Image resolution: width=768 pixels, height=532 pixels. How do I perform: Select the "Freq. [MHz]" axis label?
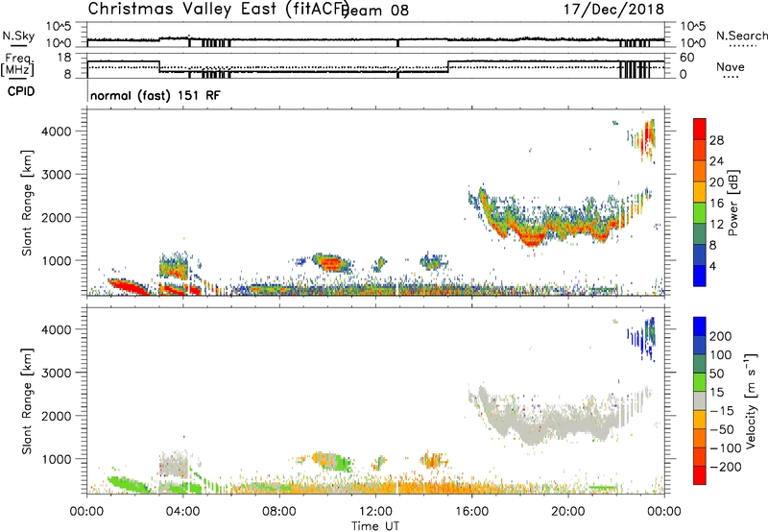coord(17,64)
